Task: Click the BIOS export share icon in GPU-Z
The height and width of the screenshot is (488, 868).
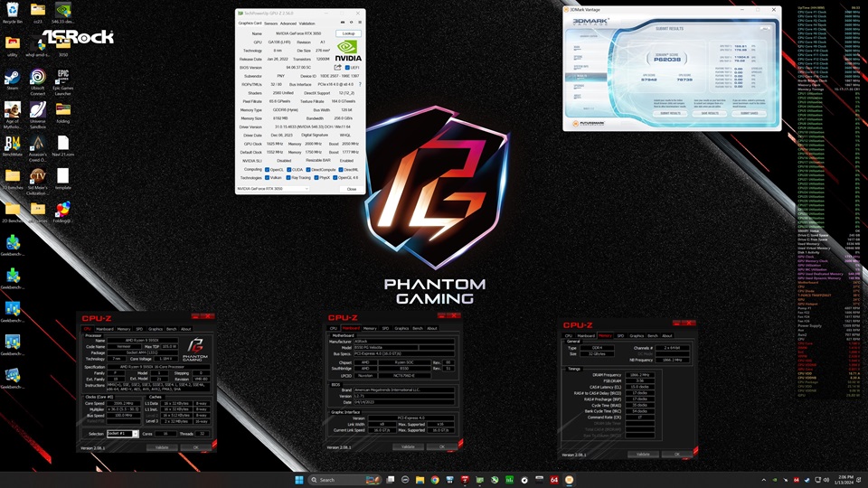Action: [337, 68]
